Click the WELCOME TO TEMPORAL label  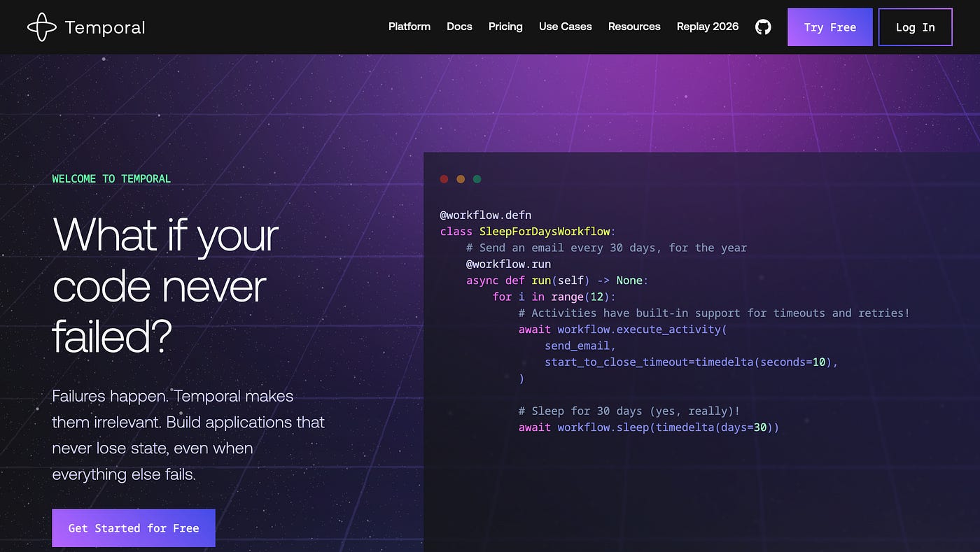click(x=111, y=179)
